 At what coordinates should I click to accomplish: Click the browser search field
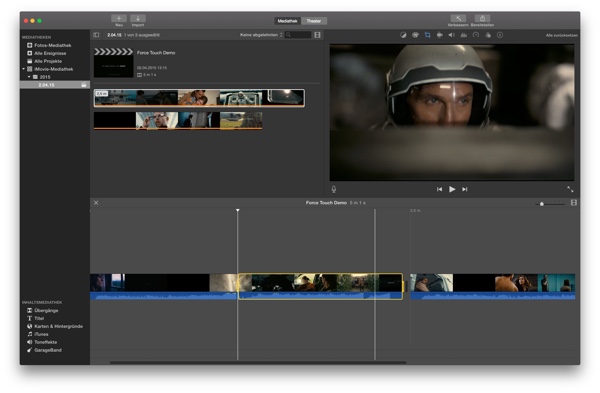(298, 35)
